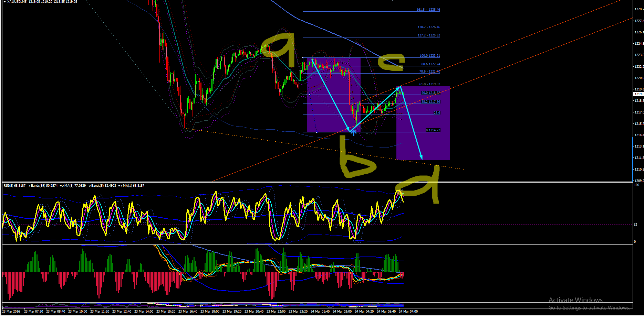
Task: Select the blue arrow marker at the swing low
Action: pos(353,132)
